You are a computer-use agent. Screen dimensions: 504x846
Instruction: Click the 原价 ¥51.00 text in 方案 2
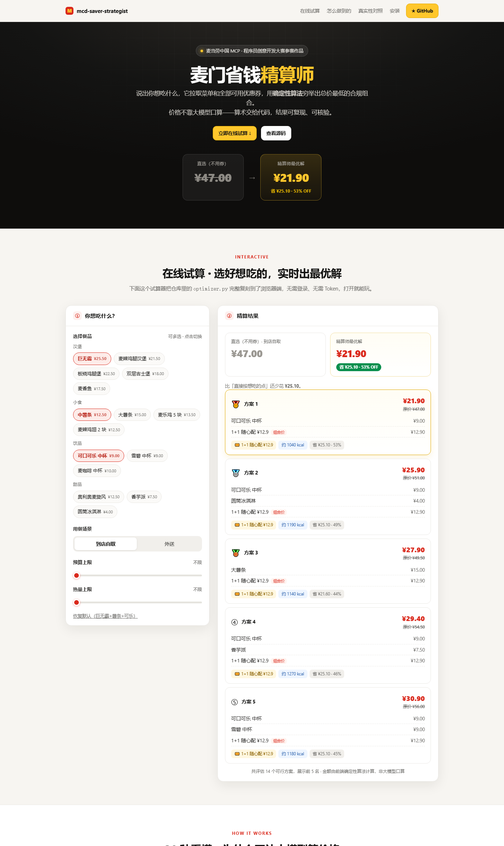coord(414,478)
